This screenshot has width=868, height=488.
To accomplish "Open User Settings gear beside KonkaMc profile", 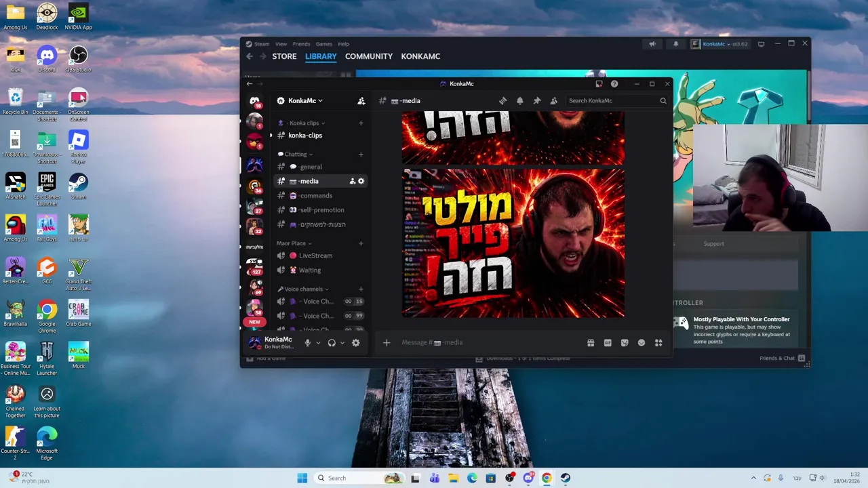I will [355, 343].
